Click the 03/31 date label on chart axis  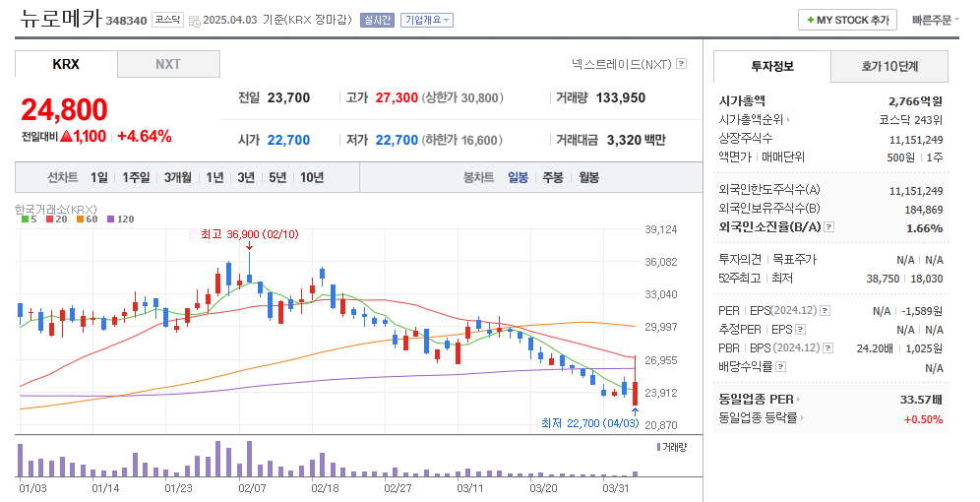(615, 488)
